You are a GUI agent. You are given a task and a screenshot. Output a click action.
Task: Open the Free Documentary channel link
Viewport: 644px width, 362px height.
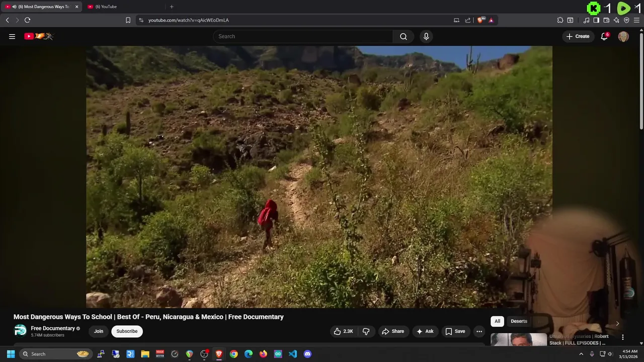(x=53, y=328)
